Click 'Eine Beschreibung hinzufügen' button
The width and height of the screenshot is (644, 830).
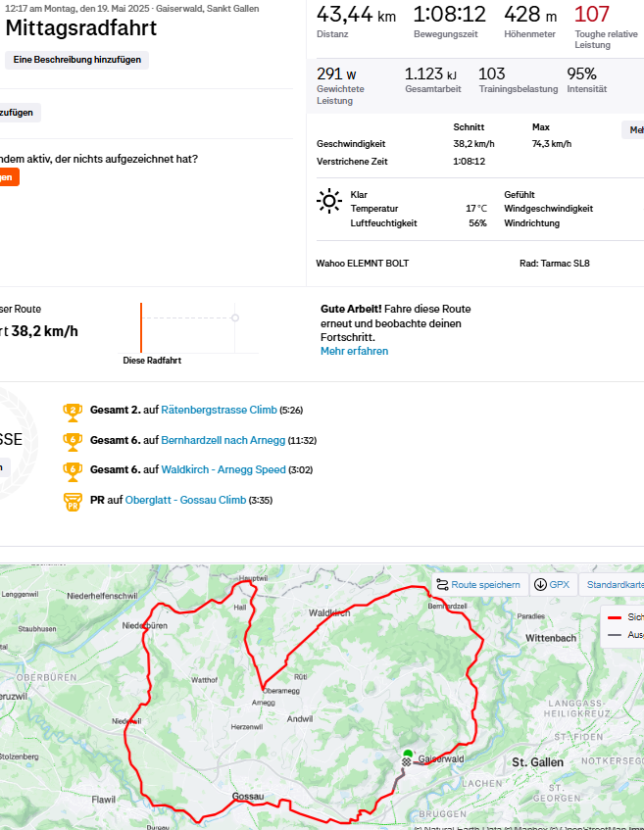point(76,60)
